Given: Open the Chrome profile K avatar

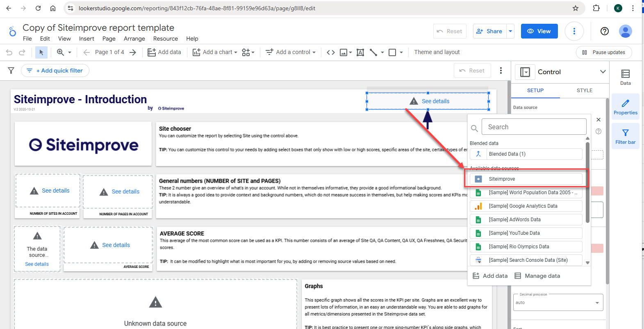Looking at the screenshot, I should click(618, 8).
